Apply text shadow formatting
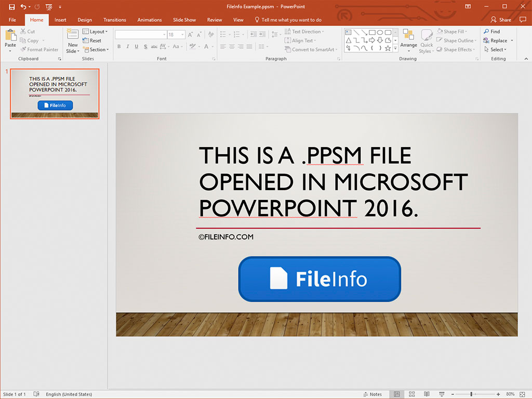This screenshot has height=399, width=532. coord(145,46)
